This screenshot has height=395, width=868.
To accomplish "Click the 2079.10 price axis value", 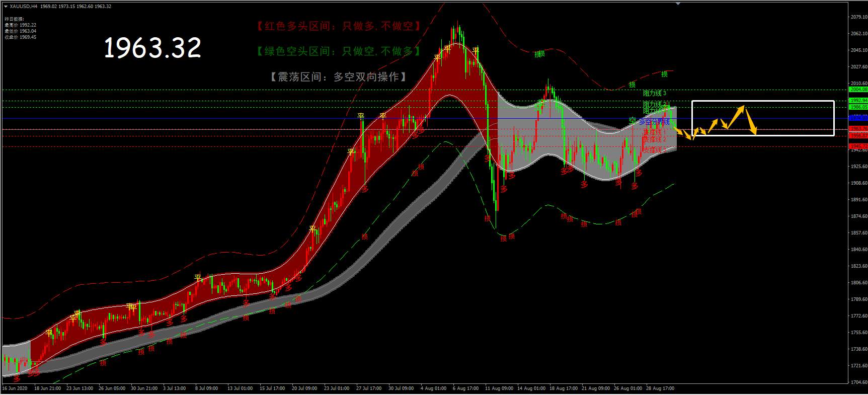I will [859, 17].
